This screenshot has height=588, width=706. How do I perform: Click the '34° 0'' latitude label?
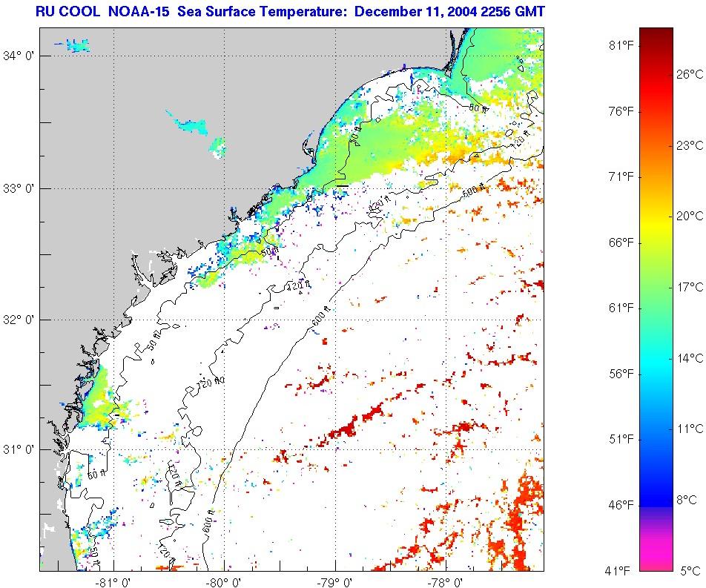(x=19, y=56)
